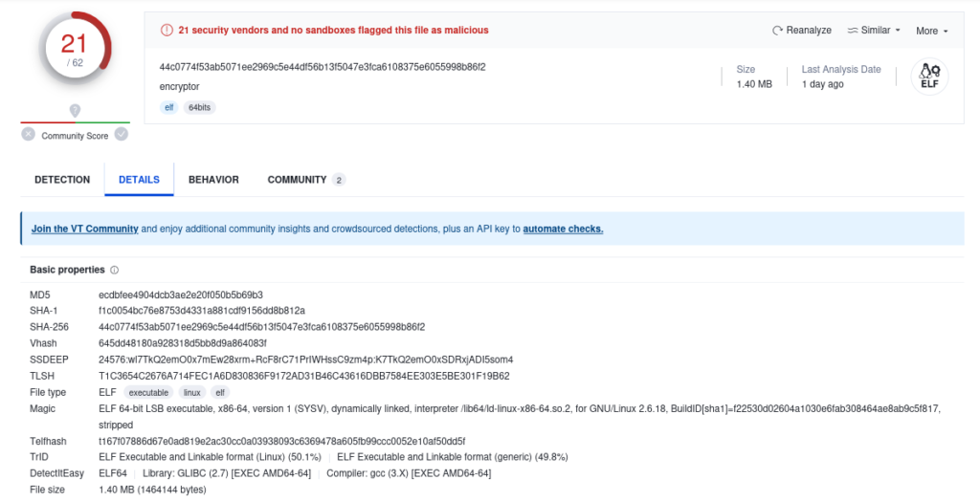Open the Community tab

click(x=306, y=179)
